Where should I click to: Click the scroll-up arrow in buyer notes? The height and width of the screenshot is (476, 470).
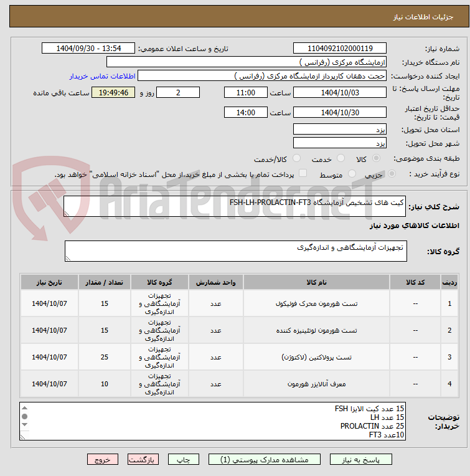25,407
